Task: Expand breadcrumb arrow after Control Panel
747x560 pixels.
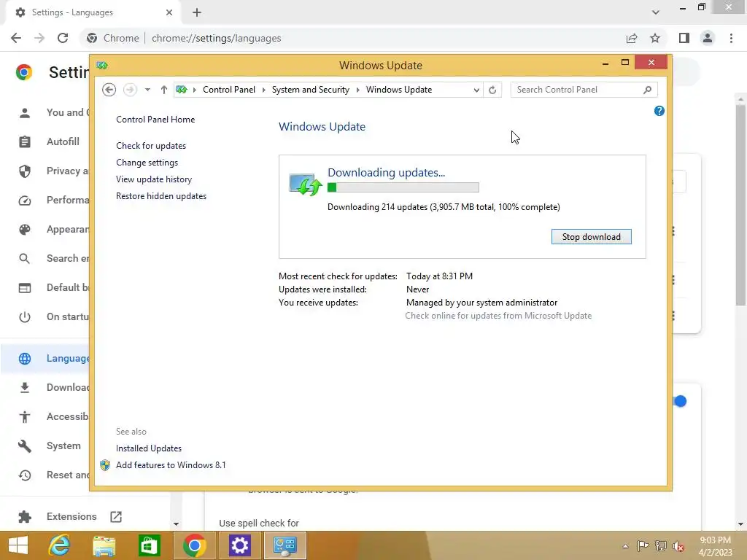Action: (x=263, y=90)
